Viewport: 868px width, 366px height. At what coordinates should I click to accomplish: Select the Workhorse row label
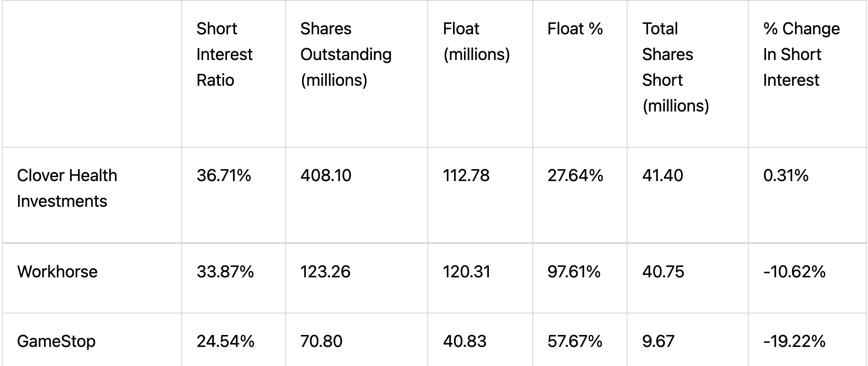(x=57, y=272)
